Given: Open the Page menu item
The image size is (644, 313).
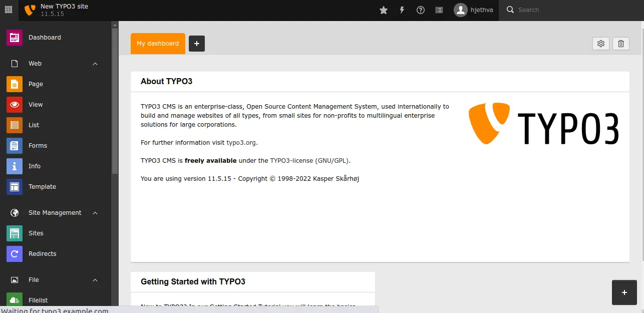Looking at the screenshot, I should coord(56,84).
